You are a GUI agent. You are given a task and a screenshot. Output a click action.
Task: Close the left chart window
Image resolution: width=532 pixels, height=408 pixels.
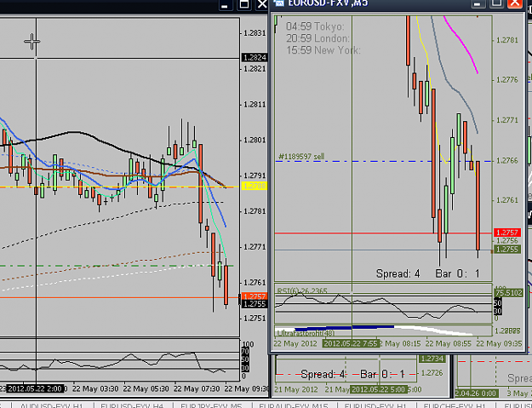point(262,4)
